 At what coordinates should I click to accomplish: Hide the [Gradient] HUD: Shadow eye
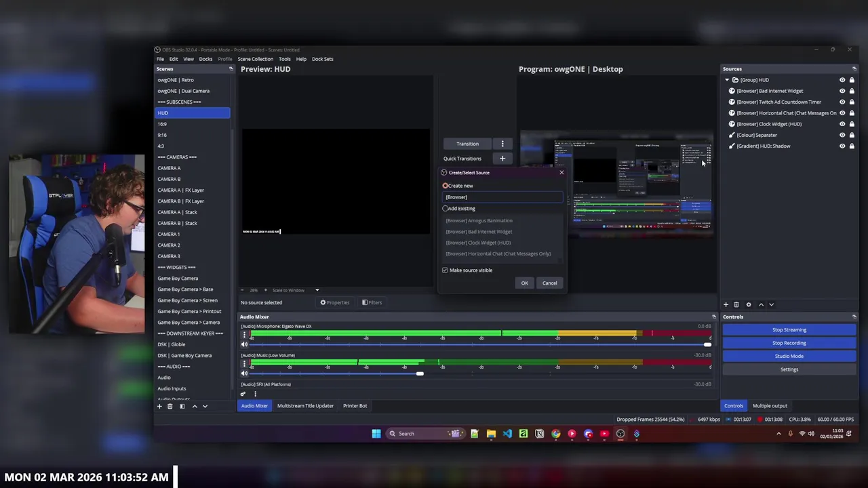[x=842, y=146]
